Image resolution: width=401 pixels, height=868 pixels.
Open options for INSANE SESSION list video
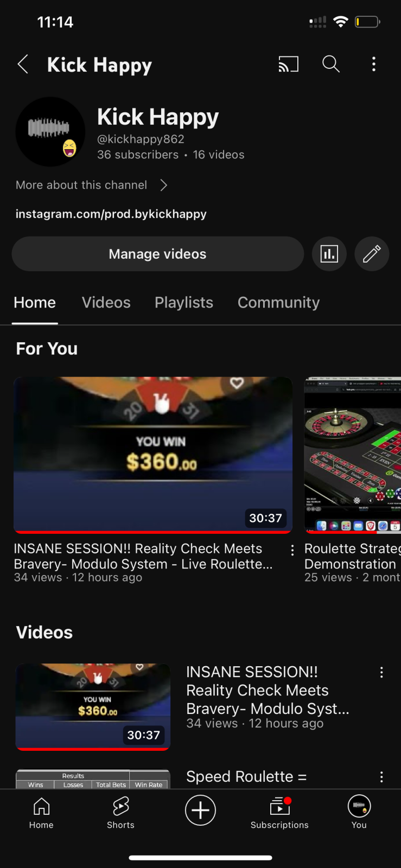(x=381, y=673)
